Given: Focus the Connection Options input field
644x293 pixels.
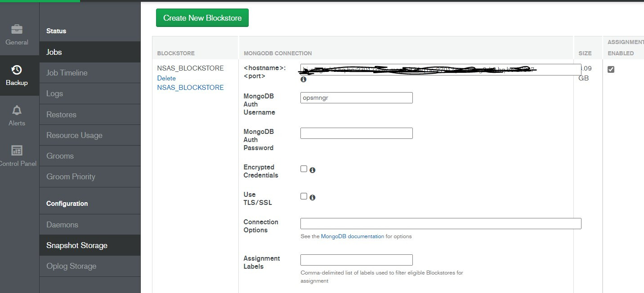Looking at the screenshot, I should pyautogui.click(x=441, y=224).
